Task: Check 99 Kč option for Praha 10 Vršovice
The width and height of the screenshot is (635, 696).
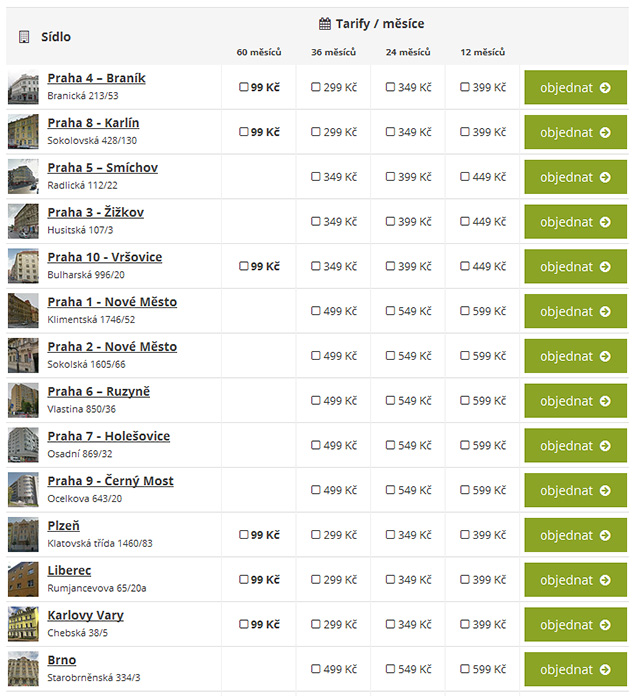Action: [x=244, y=266]
